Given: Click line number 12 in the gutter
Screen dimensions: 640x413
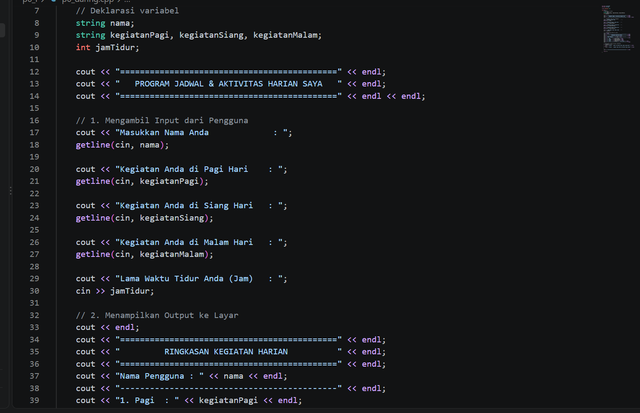Looking at the screenshot, I should click(x=34, y=72).
